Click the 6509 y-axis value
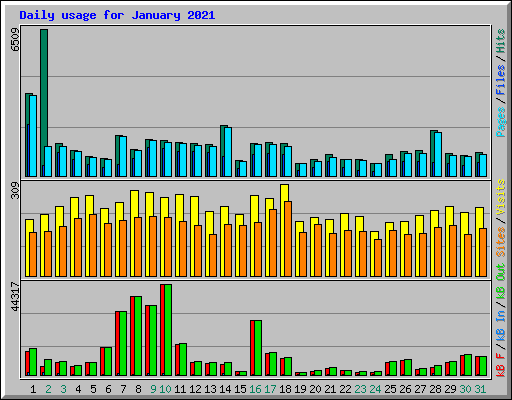This screenshot has width=512, height=400. pos(15,40)
